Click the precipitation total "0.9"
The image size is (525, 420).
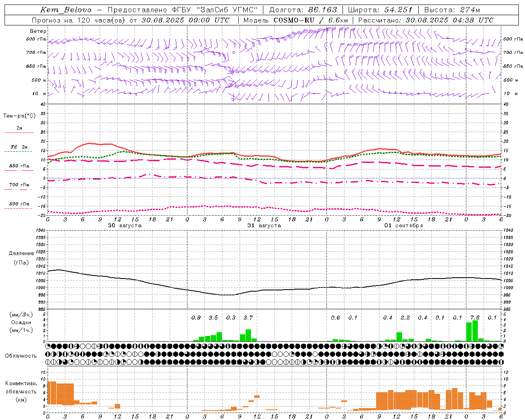pyautogui.click(x=196, y=317)
